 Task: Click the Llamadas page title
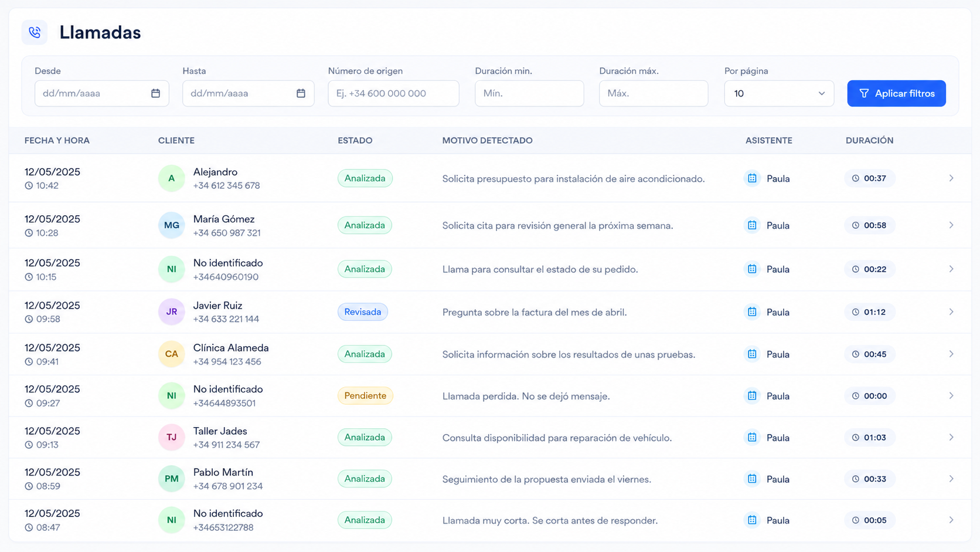pos(100,32)
